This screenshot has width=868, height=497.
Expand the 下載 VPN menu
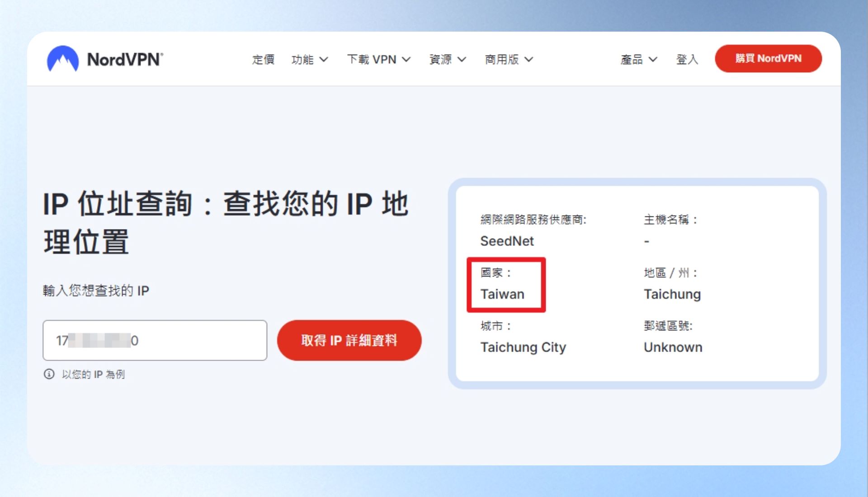click(379, 59)
